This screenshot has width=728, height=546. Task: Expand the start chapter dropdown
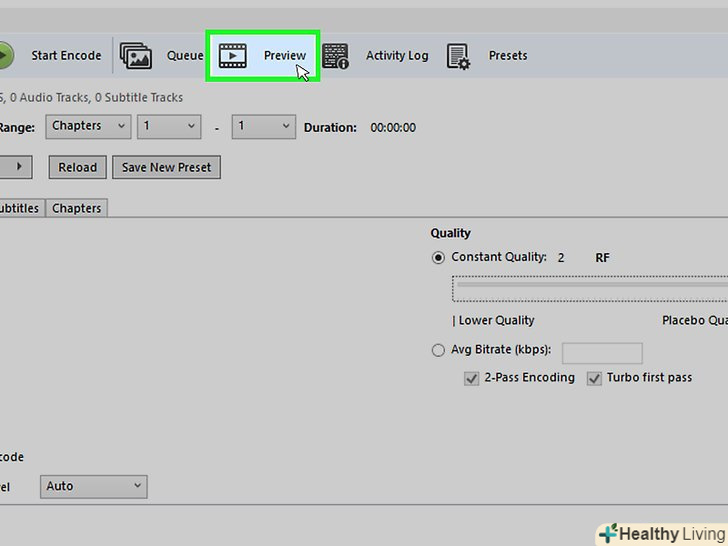pos(169,126)
